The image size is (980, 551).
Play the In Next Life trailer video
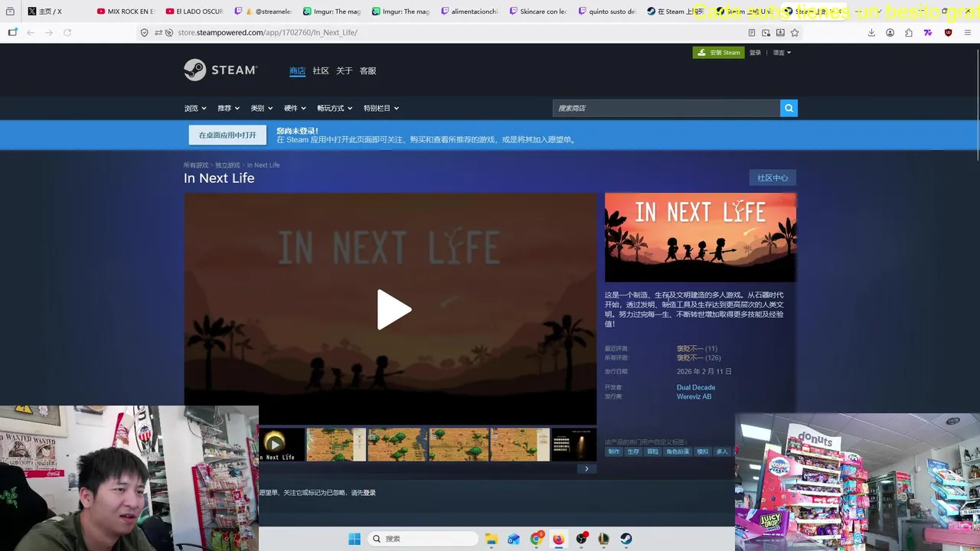(394, 310)
